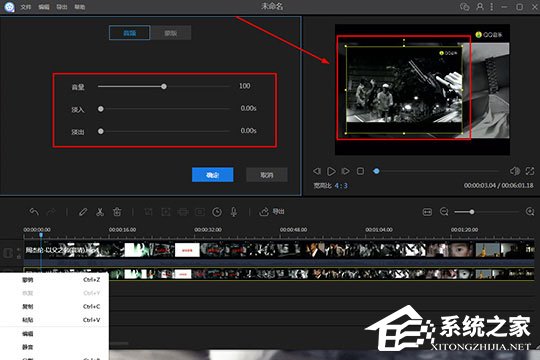Play the preview video
This screenshot has width=540, height=360.
pos(331,171)
